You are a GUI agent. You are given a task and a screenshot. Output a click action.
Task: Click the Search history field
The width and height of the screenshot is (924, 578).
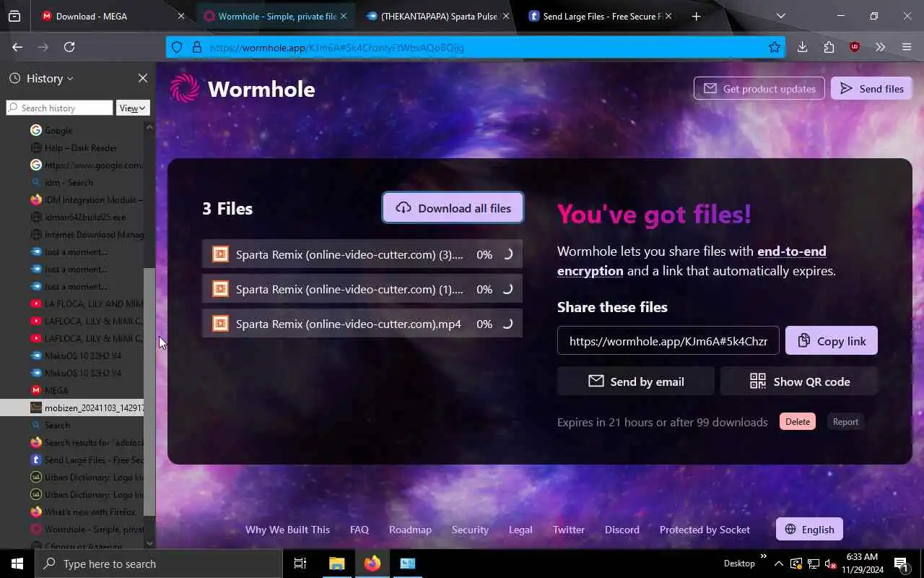coord(59,108)
